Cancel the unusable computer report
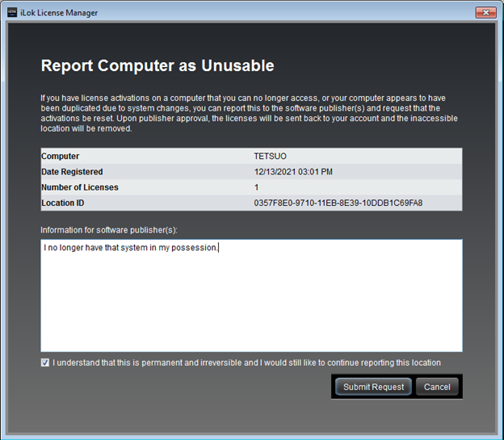The height and width of the screenshot is (440, 504). click(x=437, y=387)
